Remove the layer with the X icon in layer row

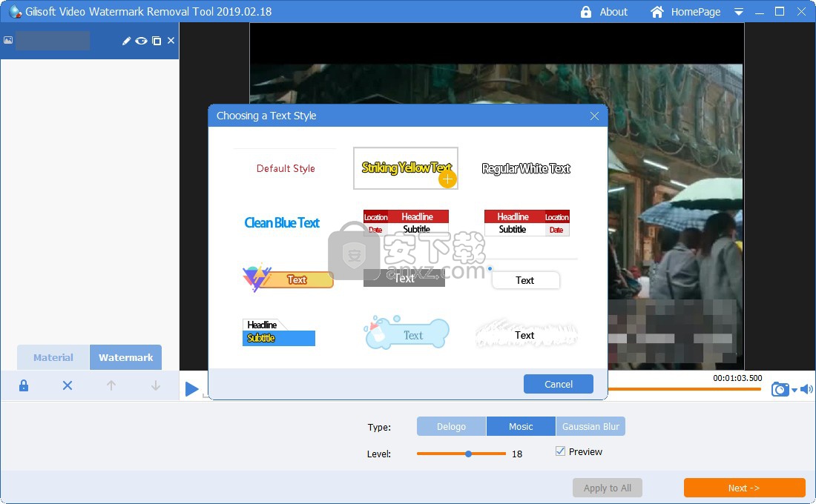pos(171,41)
